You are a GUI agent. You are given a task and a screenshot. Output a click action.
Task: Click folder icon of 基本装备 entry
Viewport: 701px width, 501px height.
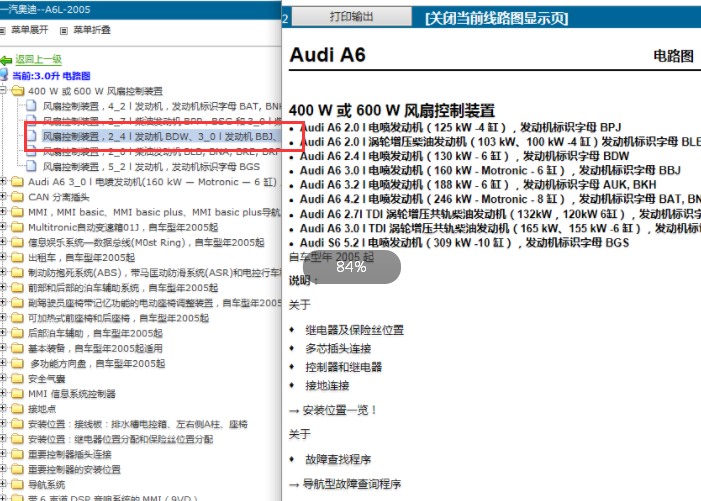pos(17,348)
